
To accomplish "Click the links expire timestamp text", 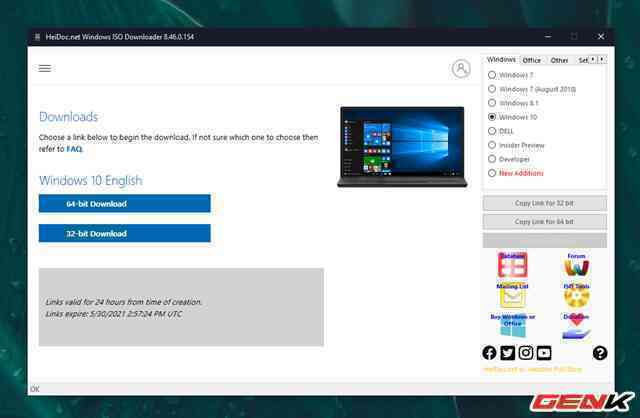I will [x=114, y=314].
